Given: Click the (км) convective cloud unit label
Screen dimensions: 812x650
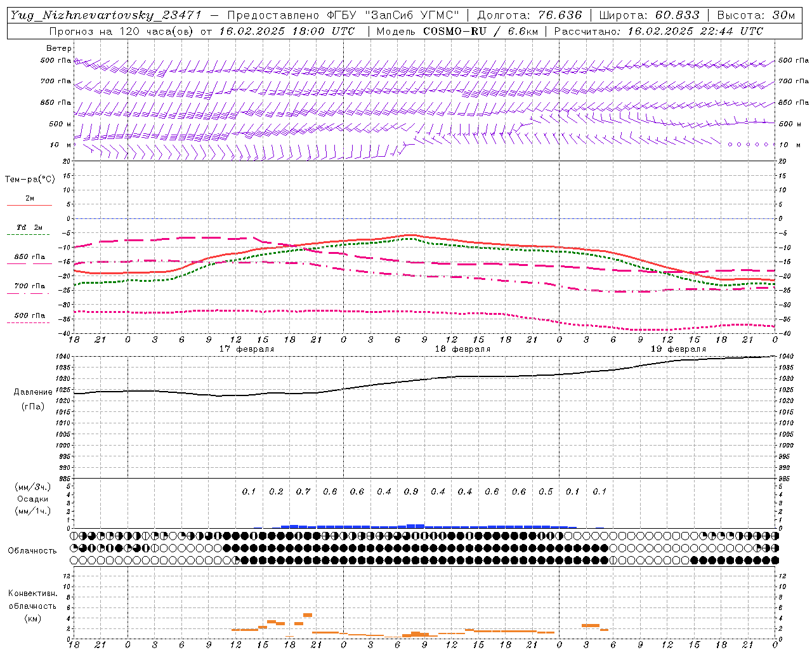Looking at the screenshot, I should tap(33, 618).
